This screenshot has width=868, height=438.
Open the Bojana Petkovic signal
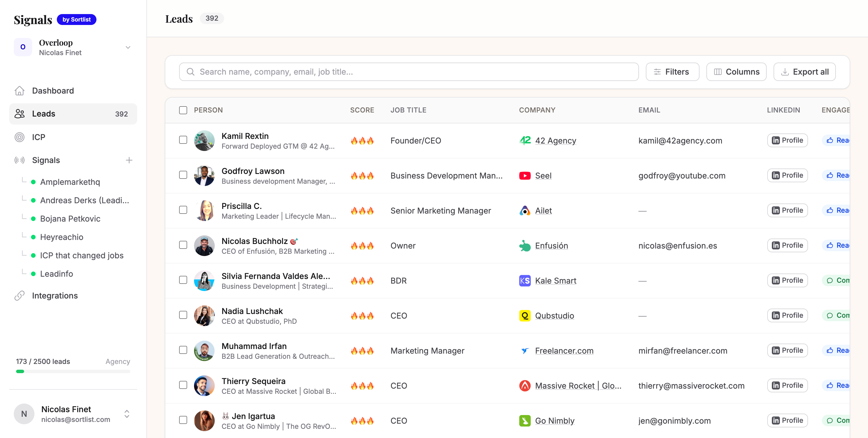[70, 219]
